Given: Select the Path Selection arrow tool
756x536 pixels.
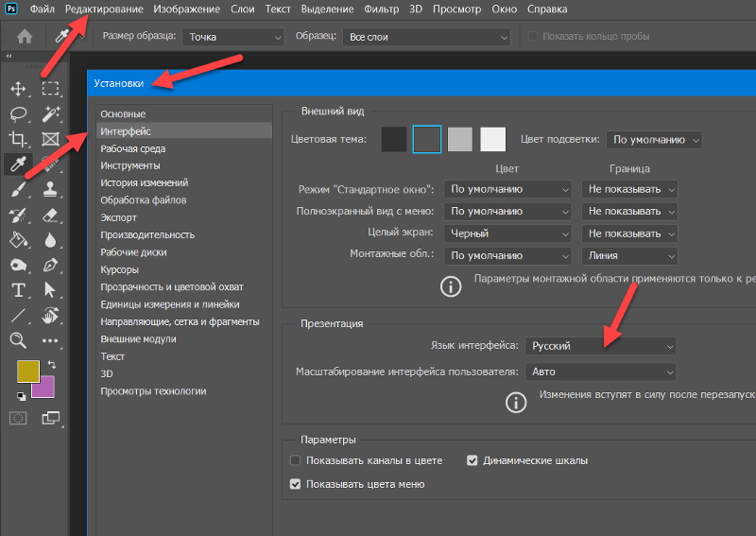Looking at the screenshot, I should (50, 290).
